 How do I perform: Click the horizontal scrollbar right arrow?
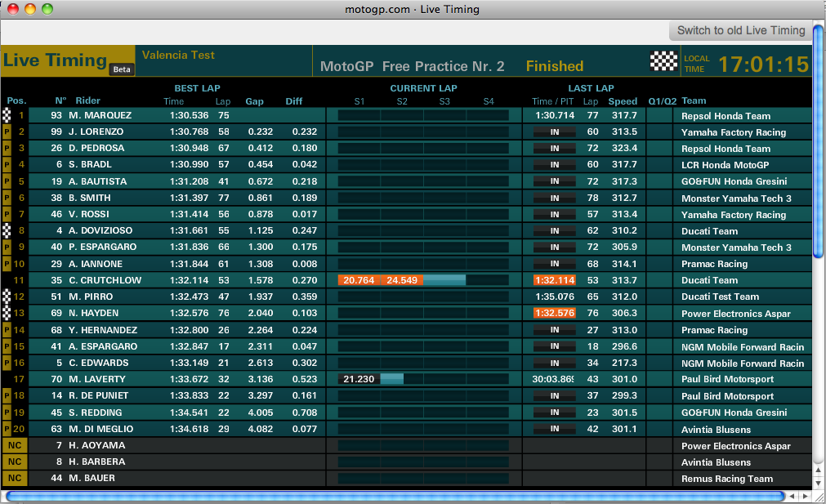click(804, 496)
